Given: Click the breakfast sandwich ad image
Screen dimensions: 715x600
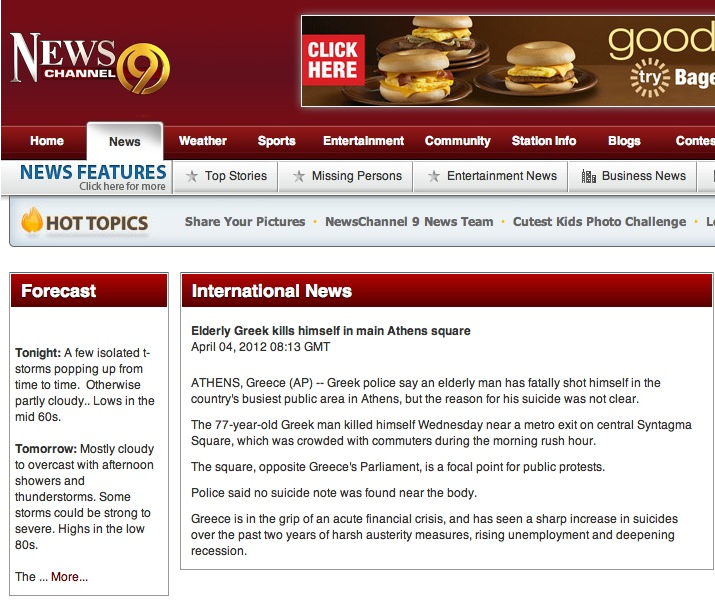Looking at the screenshot, I should tap(507, 61).
